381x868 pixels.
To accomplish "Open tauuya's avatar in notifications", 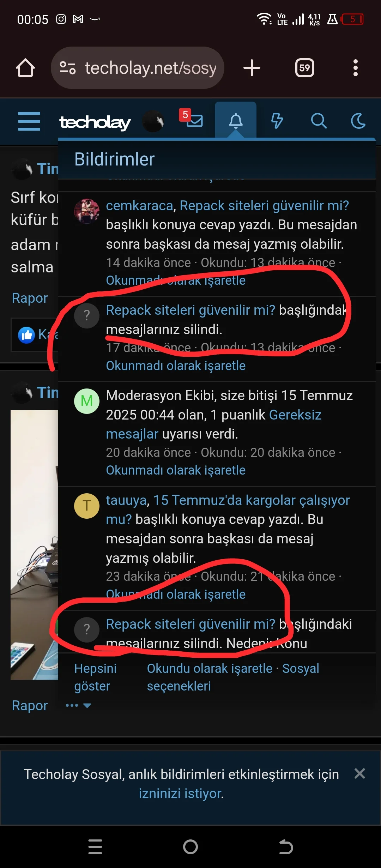I will [87, 506].
